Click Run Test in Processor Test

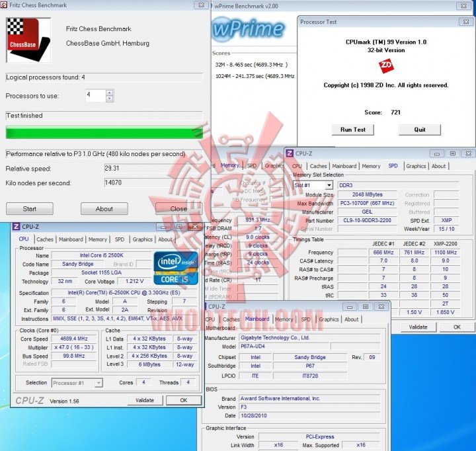coord(353,130)
